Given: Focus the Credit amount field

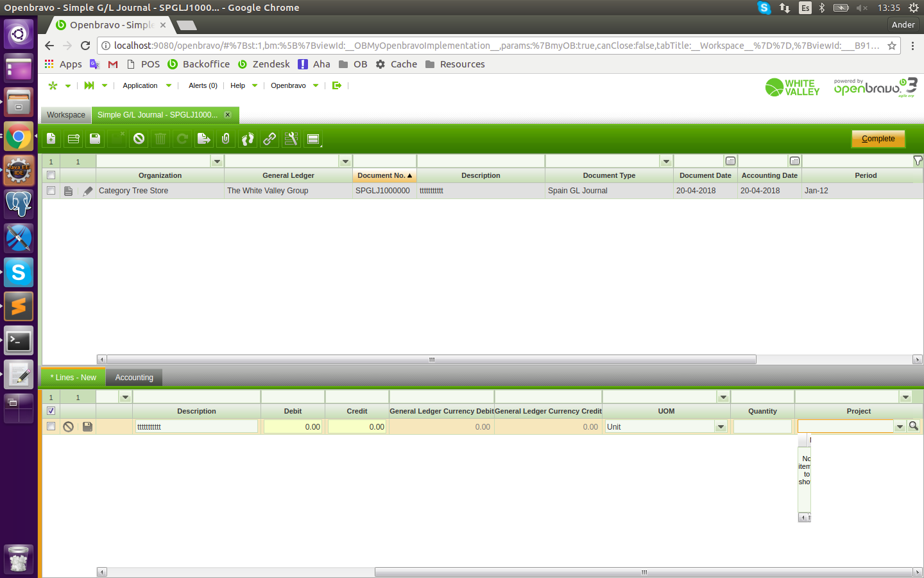Looking at the screenshot, I should pos(357,426).
